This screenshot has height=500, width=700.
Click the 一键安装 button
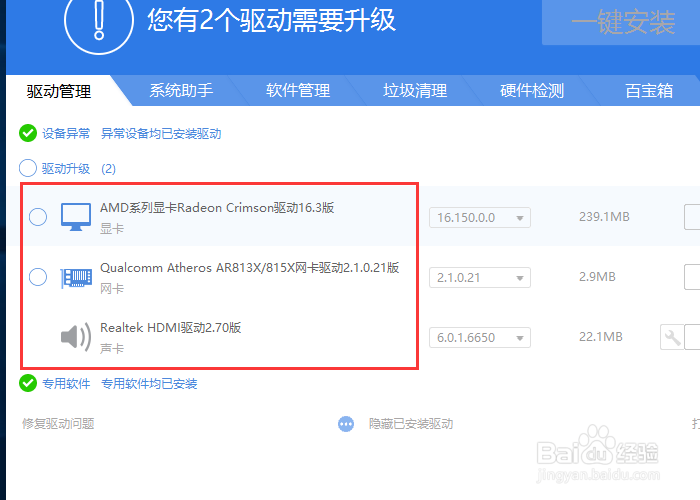click(622, 22)
